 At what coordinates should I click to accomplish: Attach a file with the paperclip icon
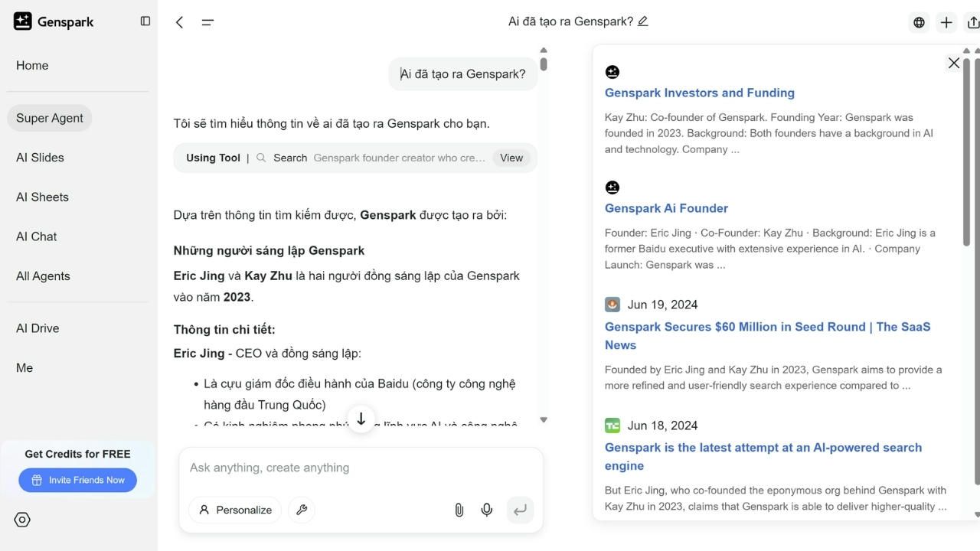point(459,510)
